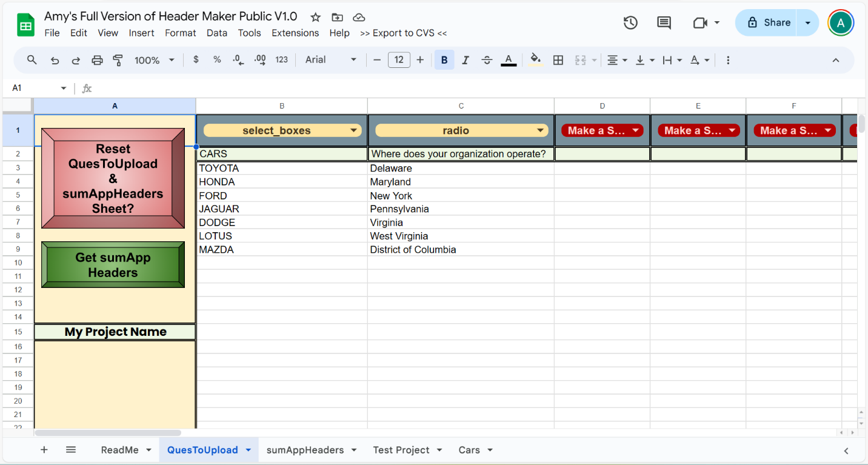Add a new sheet
The image size is (868, 465).
click(x=44, y=450)
